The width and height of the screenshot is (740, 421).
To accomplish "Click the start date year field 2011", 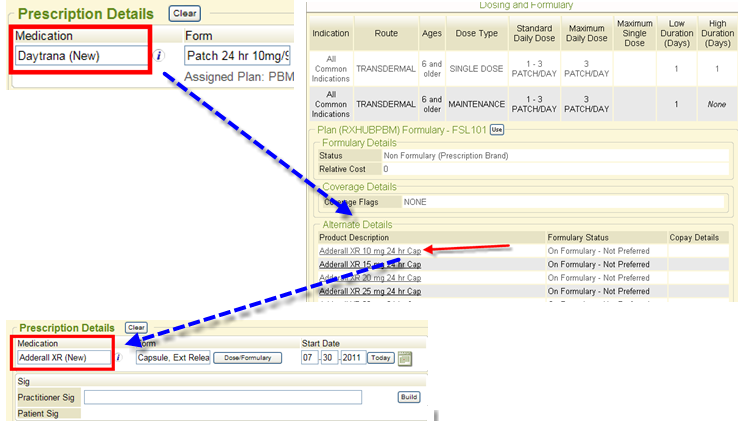I will click(x=353, y=358).
